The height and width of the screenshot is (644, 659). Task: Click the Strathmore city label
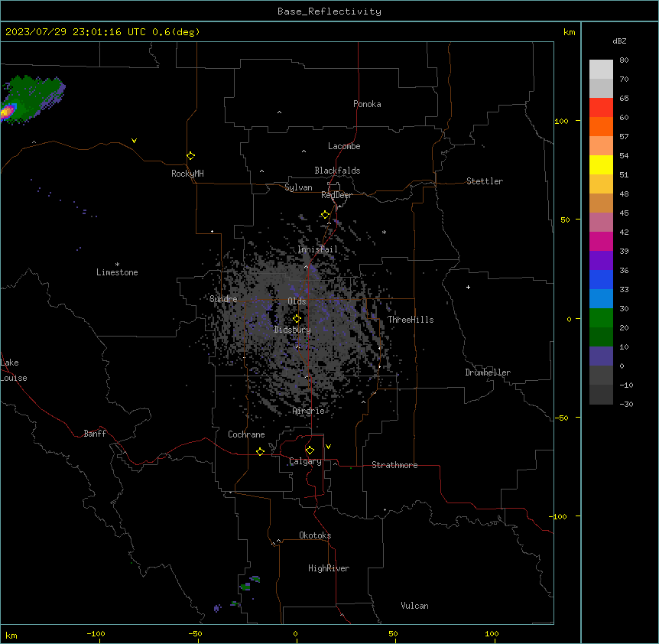tap(394, 465)
